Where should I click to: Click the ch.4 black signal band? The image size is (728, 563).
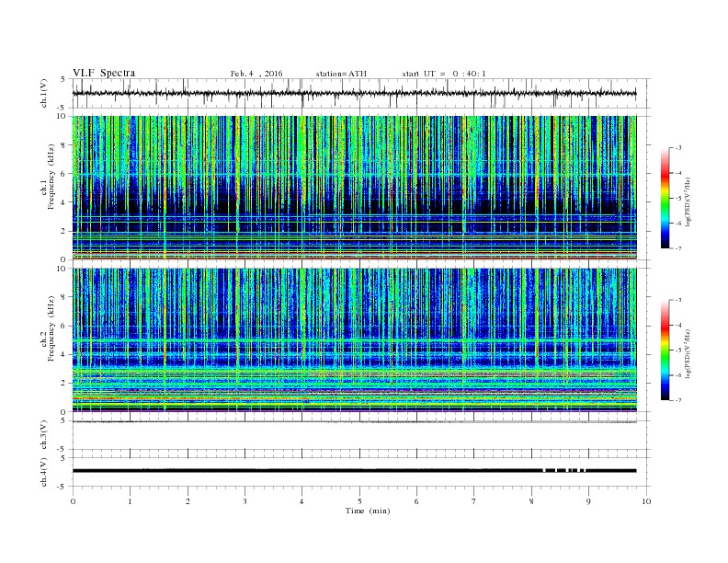point(354,471)
